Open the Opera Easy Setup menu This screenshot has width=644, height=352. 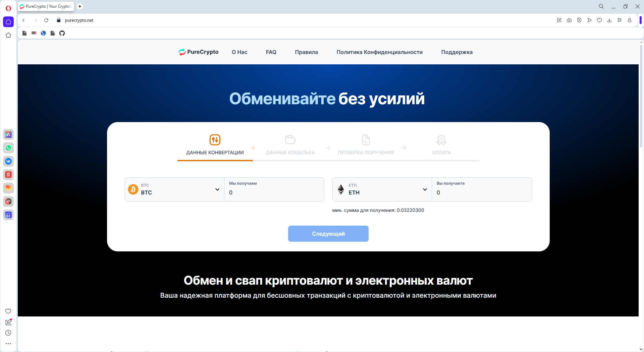pos(620,20)
